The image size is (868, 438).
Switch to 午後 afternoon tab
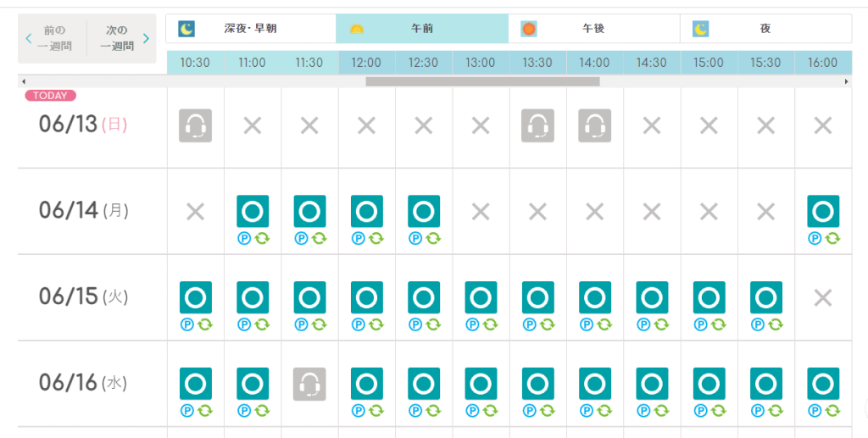(593, 29)
